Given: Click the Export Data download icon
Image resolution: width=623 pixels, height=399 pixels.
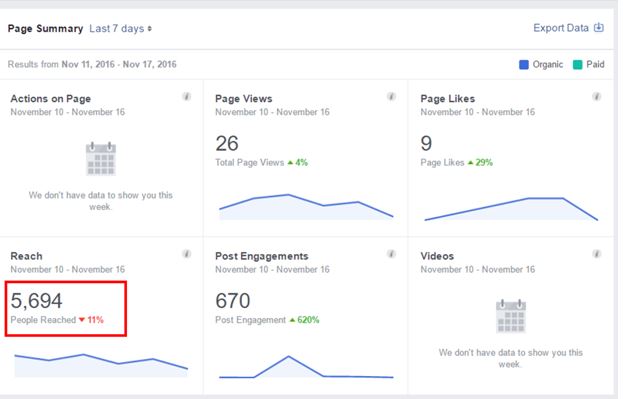Looking at the screenshot, I should 598,28.
